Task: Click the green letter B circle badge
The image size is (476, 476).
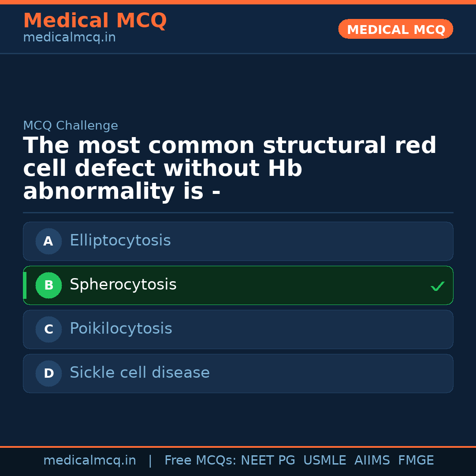Action: point(48,285)
